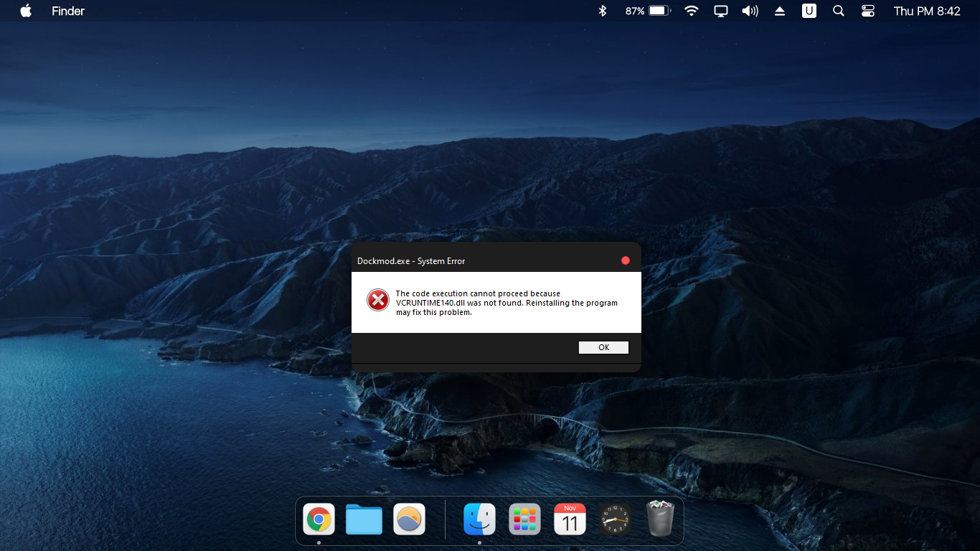The width and height of the screenshot is (980, 551).
Task: Open Control Center from the menu bar
Action: coord(867,11)
